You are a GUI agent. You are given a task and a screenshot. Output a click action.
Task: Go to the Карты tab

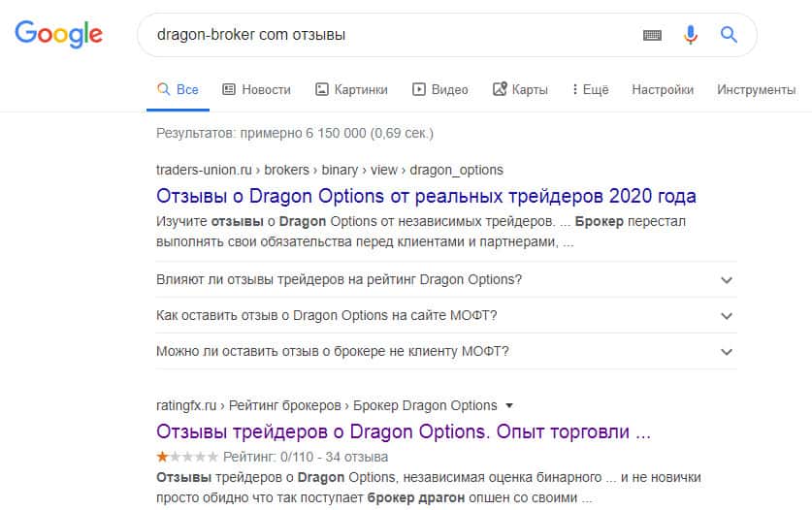pos(520,89)
